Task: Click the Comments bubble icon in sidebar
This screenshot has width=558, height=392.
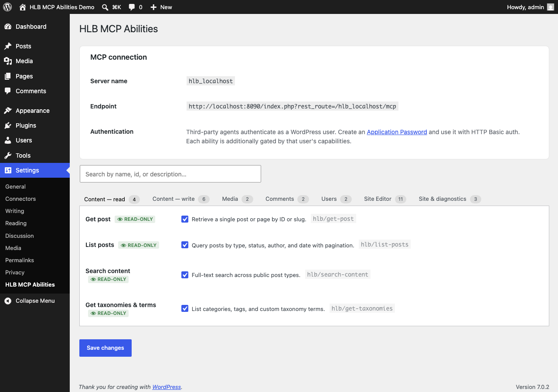Action: coord(8,91)
